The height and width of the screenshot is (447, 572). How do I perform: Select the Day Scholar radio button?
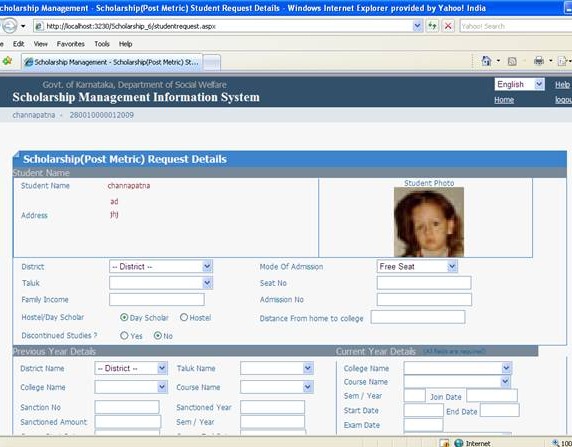click(x=124, y=317)
